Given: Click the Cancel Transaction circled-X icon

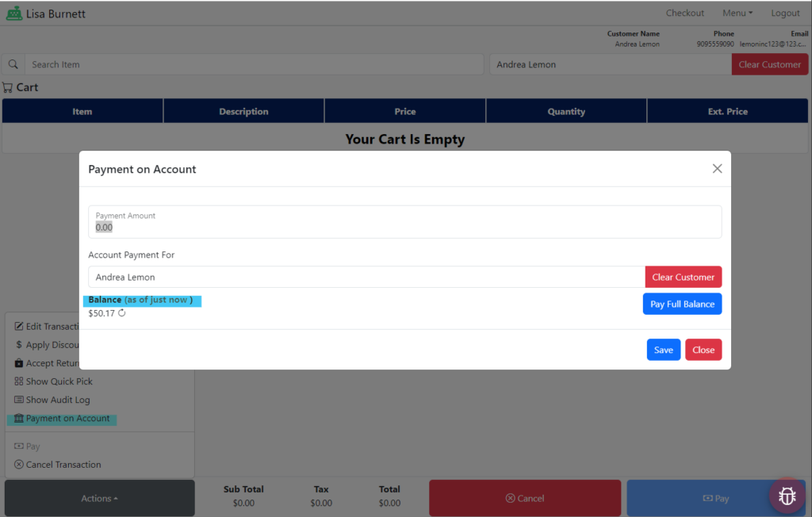Looking at the screenshot, I should click(x=18, y=464).
